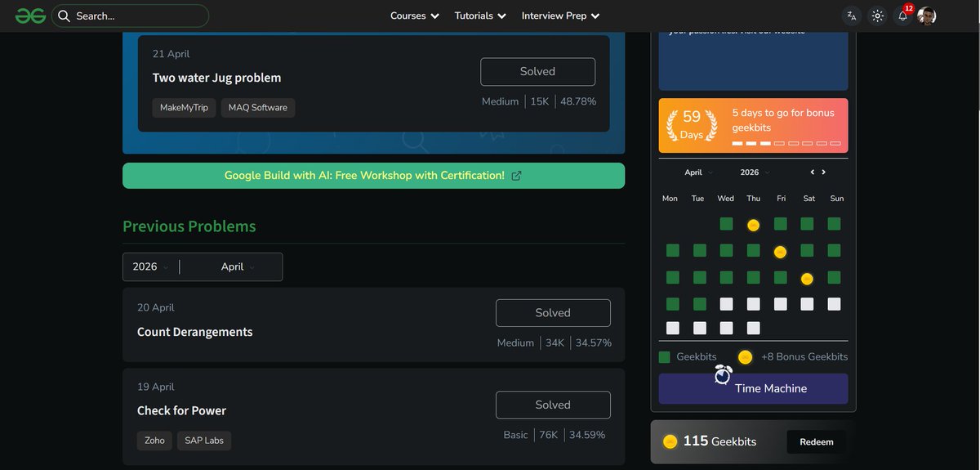Click the Friday bonus coin in second calendar week
980x470 pixels.
[780, 252]
